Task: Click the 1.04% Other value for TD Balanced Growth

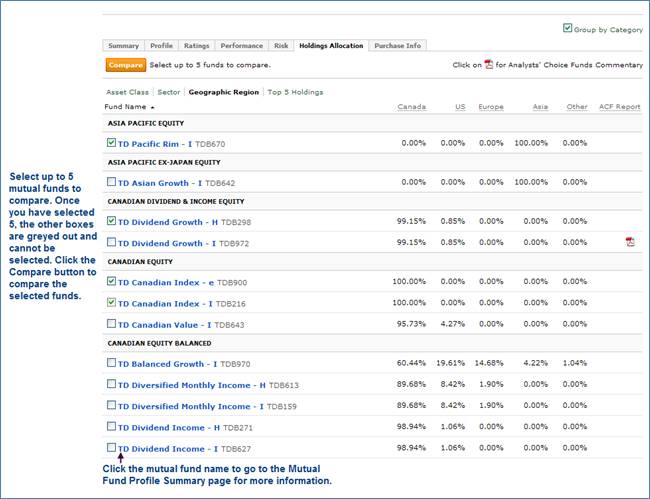Action: pos(575,363)
